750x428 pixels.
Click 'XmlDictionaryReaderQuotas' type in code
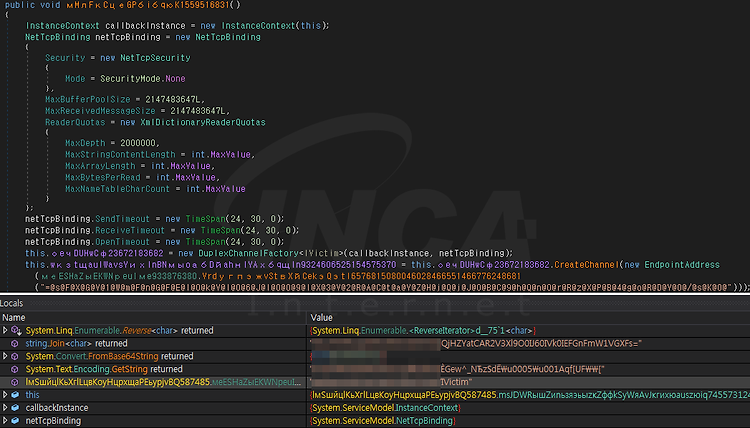click(203, 122)
